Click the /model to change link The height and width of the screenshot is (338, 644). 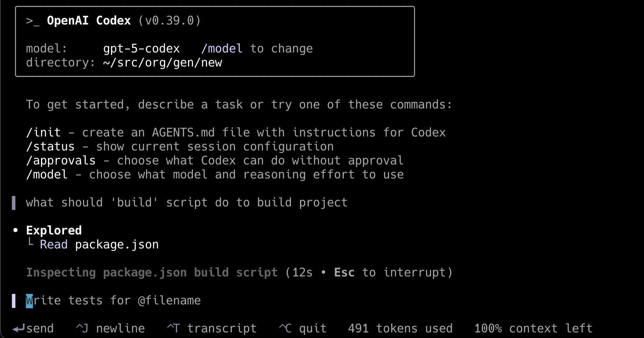coord(257,49)
